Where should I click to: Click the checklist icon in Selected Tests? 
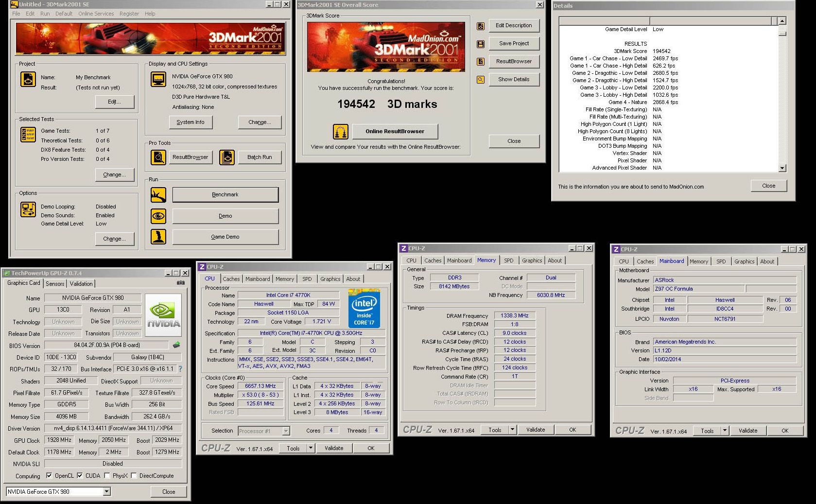tap(28, 135)
